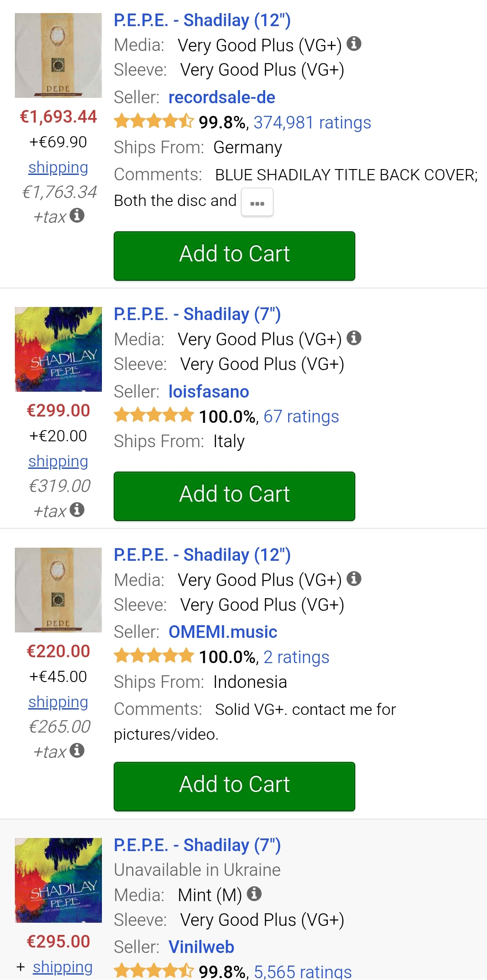Viewport: 487px width, 980px height.
Task: Open the colorful Shadilay 7" cover thumbnail from Italy
Action: (58, 349)
